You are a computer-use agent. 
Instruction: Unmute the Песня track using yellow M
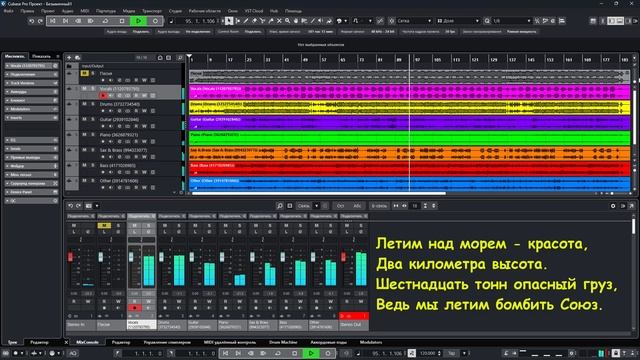click(x=84, y=73)
